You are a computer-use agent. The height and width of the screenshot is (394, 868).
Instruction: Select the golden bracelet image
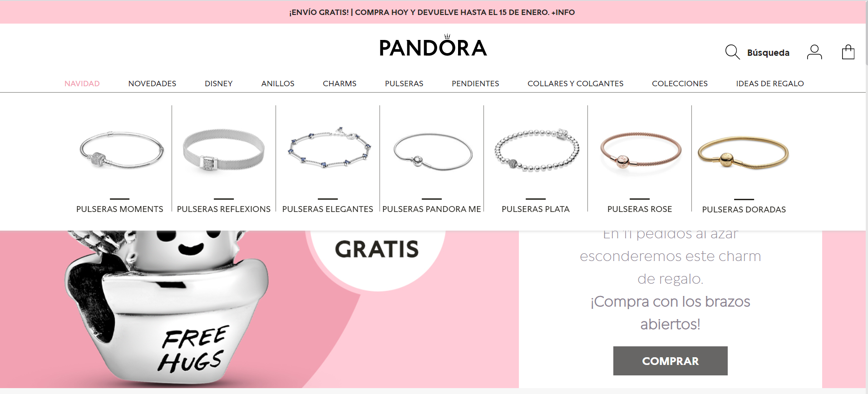point(743,153)
